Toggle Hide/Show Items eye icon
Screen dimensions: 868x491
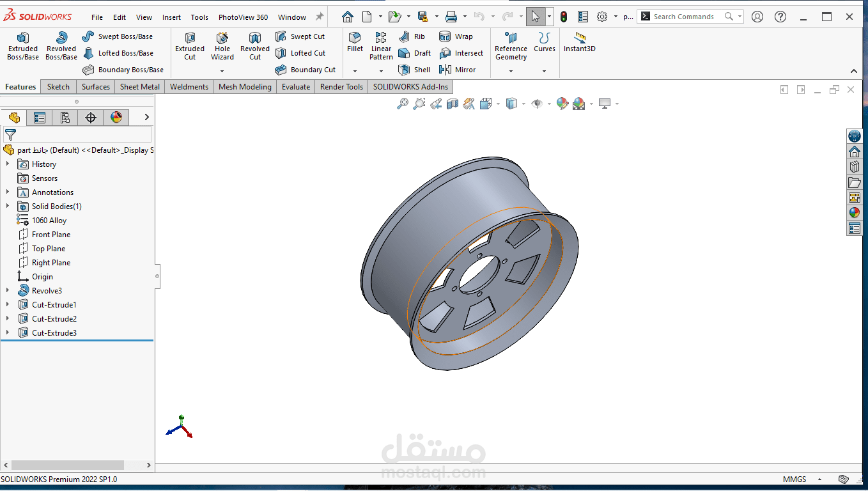coord(537,104)
